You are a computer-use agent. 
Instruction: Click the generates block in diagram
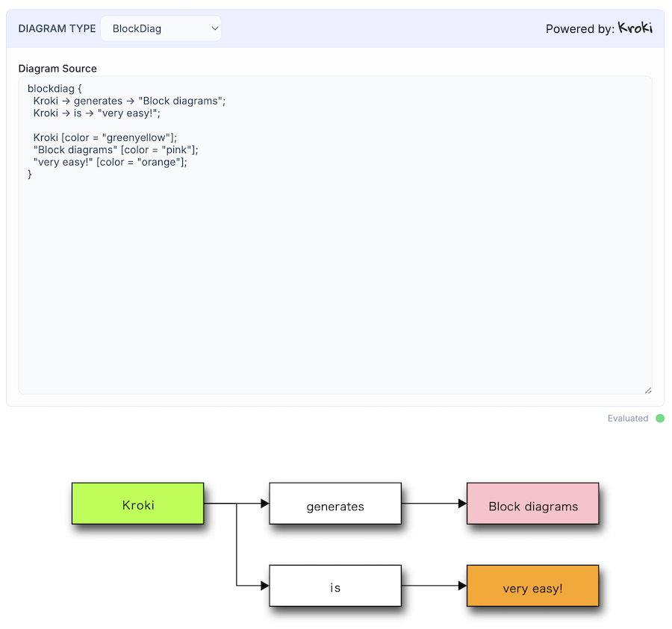(335, 504)
